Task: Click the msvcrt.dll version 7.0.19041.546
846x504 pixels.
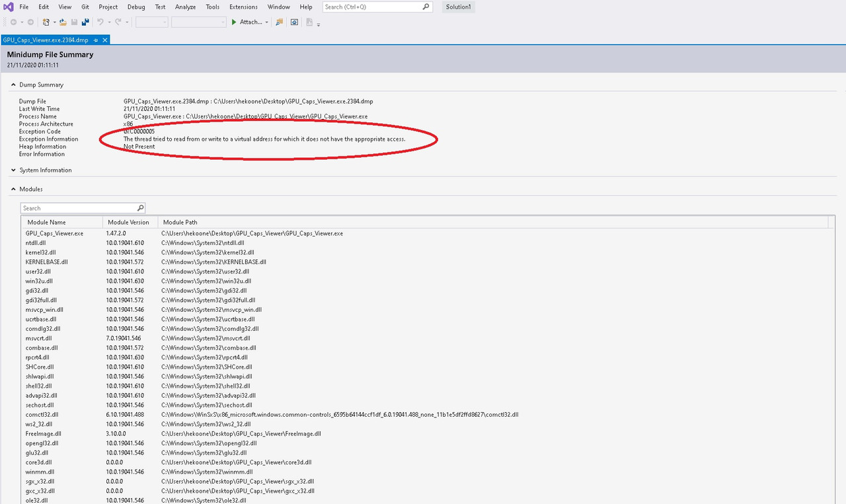Action: pyautogui.click(x=124, y=338)
